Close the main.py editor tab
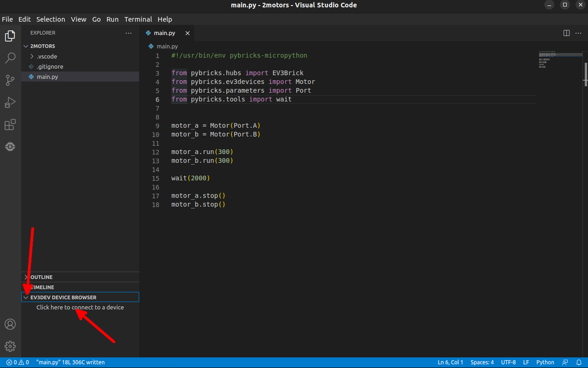The height and width of the screenshot is (368, 588). [x=187, y=33]
